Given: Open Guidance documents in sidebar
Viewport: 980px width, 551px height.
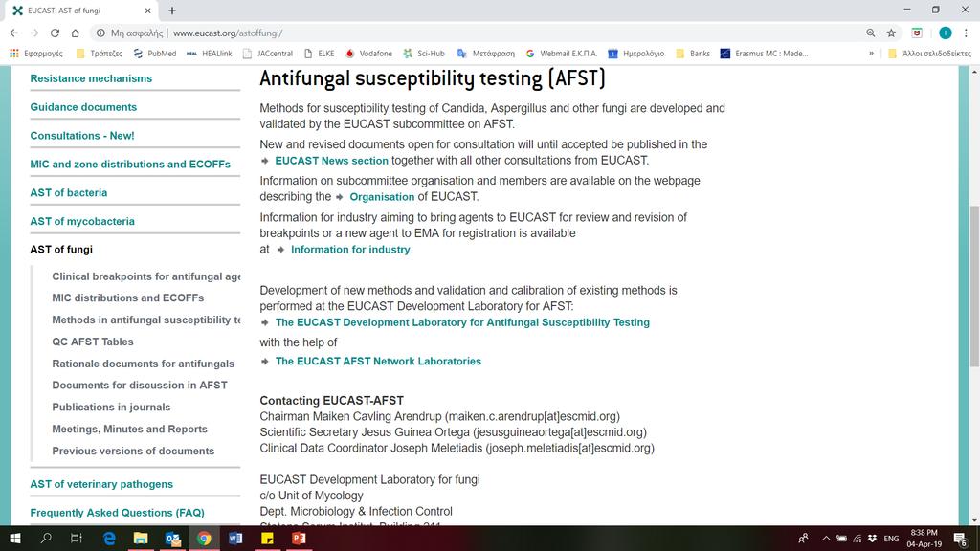Looking at the screenshot, I should tap(83, 107).
